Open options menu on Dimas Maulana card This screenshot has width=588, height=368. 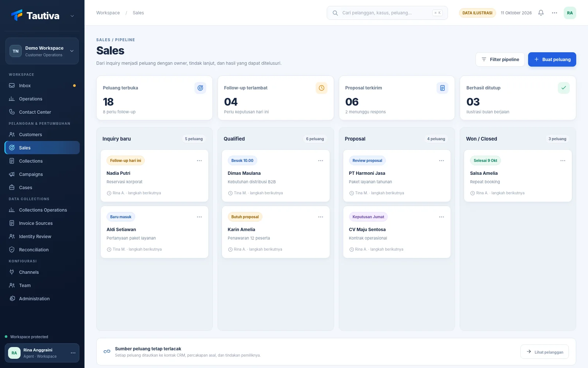(x=320, y=161)
